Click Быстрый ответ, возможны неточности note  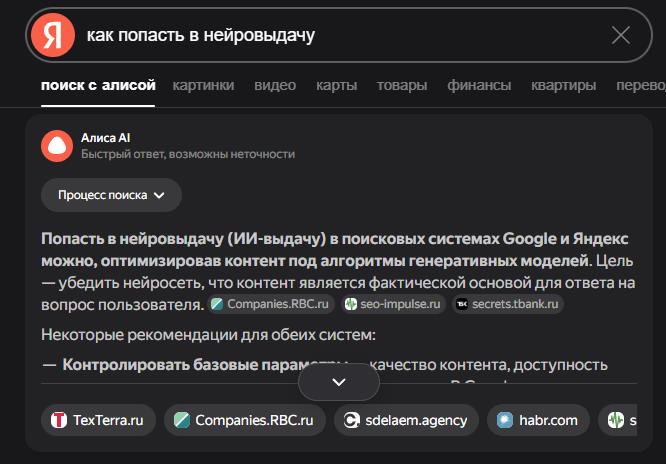click(188, 154)
